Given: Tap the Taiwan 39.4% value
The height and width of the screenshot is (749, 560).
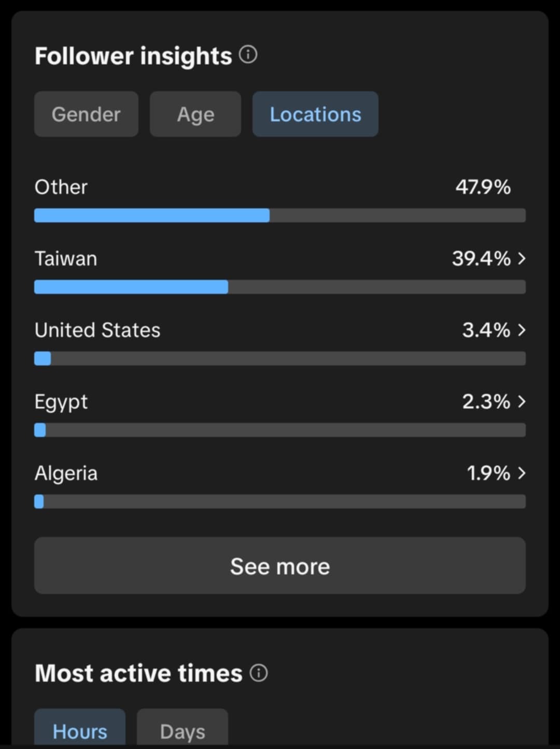Looking at the screenshot, I should pos(481,258).
